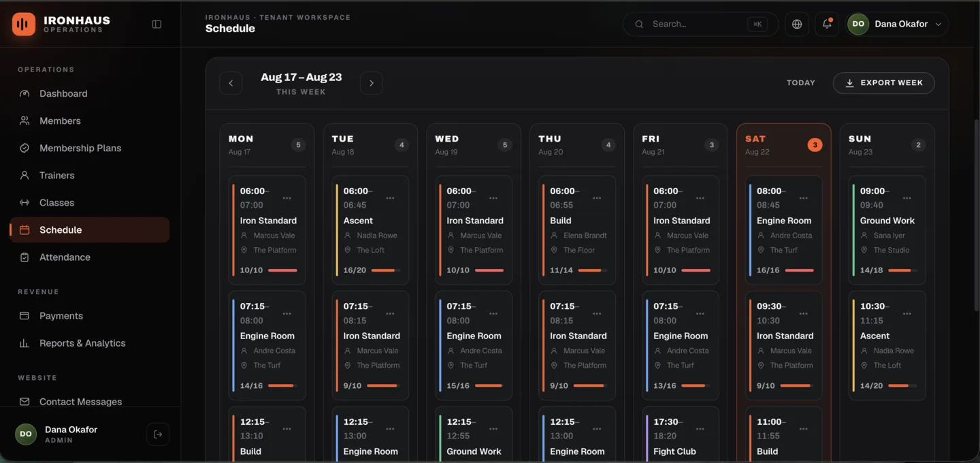This screenshot has height=463, width=980.
Task: Click the Contact Messages envelope icon
Action: (24, 402)
